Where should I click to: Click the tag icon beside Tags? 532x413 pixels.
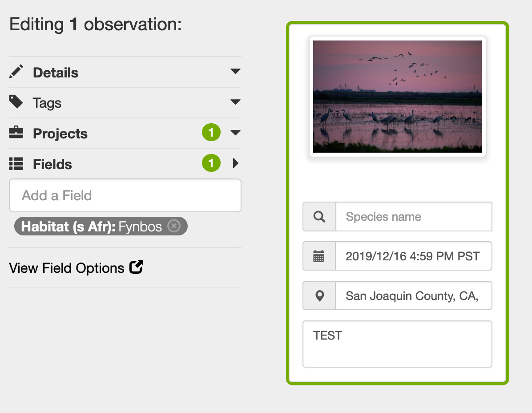[16, 102]
